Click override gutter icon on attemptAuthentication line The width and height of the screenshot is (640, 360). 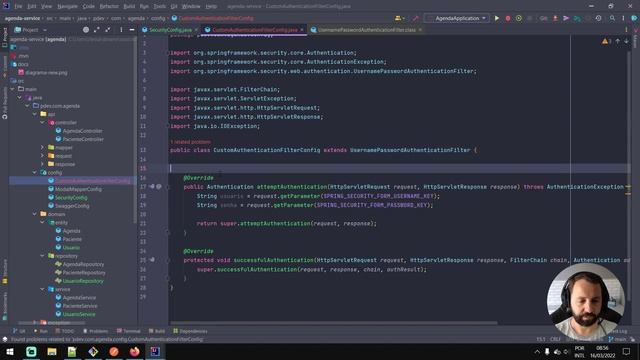click(x=152, y=187)
